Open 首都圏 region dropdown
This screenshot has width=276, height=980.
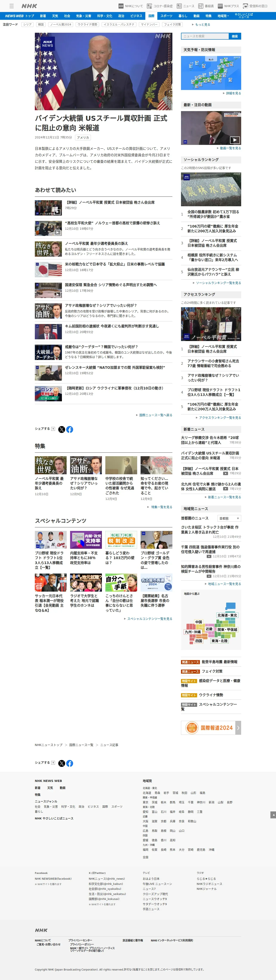tap(229, 518)
